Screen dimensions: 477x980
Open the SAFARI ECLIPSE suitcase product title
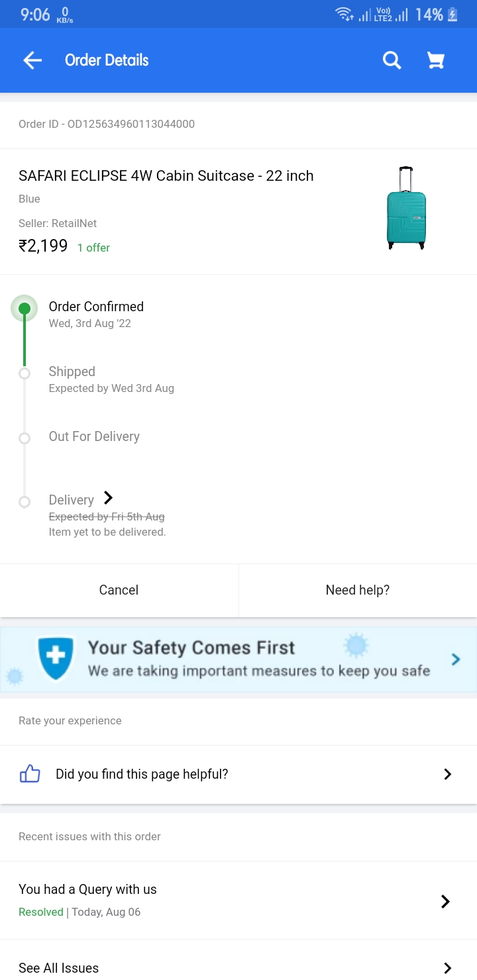166,175
